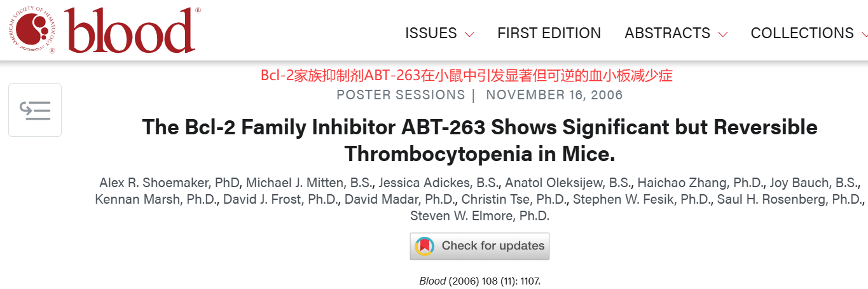Image resolution: width=868 pixels, height=289 pixels.
Task: Open author Michael J. Mitten's details
Action: pyautogui.click(x=296, y=183)
